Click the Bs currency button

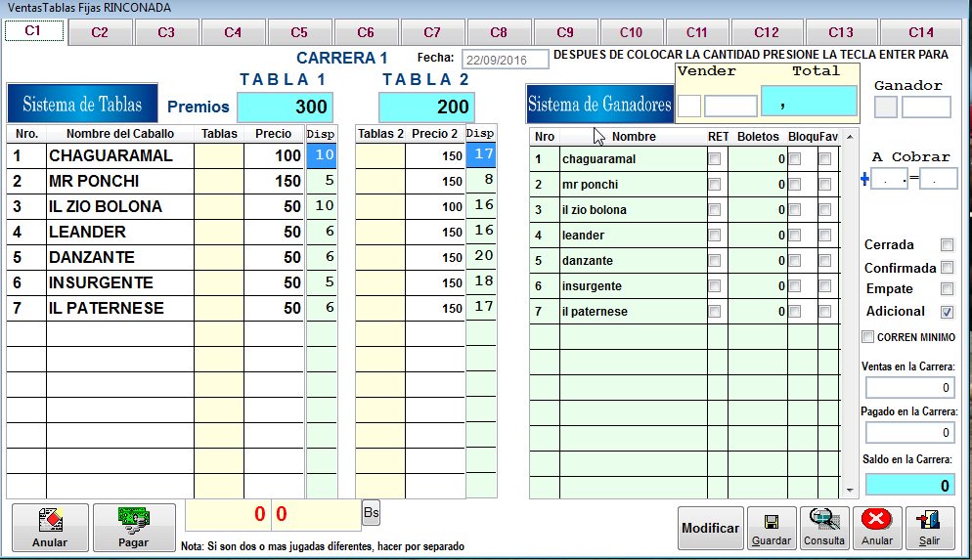371,513
